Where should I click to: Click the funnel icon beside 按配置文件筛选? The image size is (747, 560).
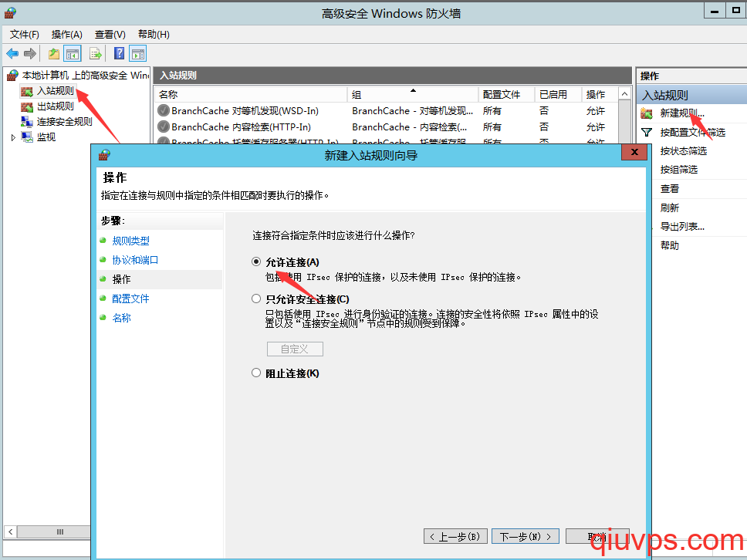coord(647,133)
